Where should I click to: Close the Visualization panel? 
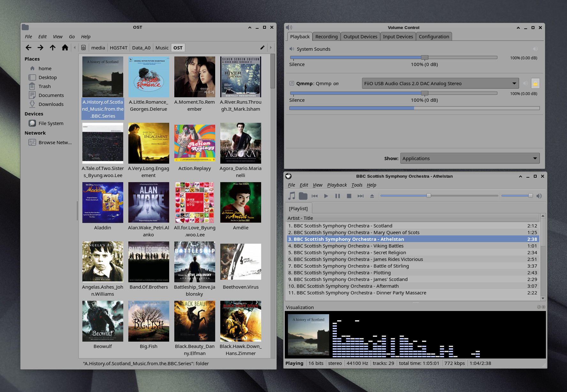543,307
